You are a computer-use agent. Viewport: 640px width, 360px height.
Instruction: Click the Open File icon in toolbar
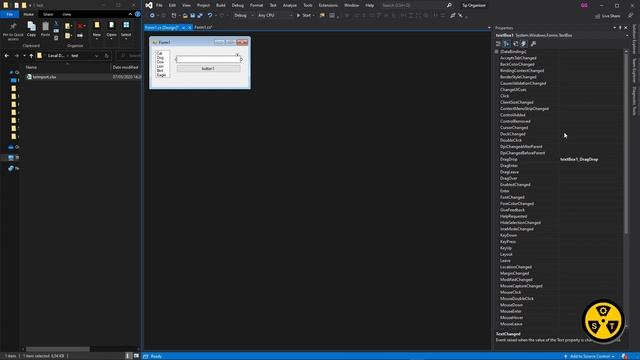pos(185,16)
